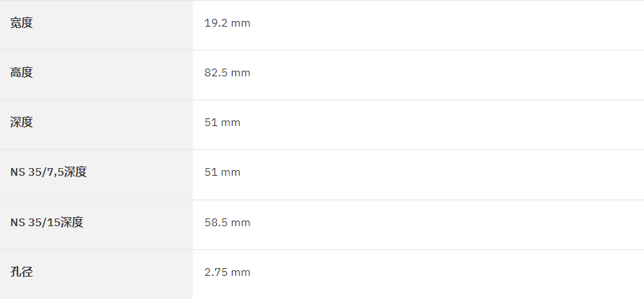644x299 pixels.
Task: Click the empty area of the 宽度 row
Action: point(447,25)
